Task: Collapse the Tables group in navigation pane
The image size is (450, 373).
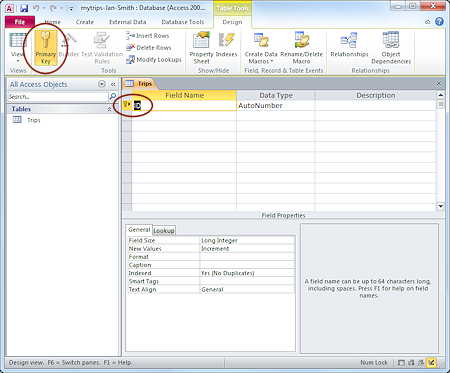Action: [x=109, y=109]
